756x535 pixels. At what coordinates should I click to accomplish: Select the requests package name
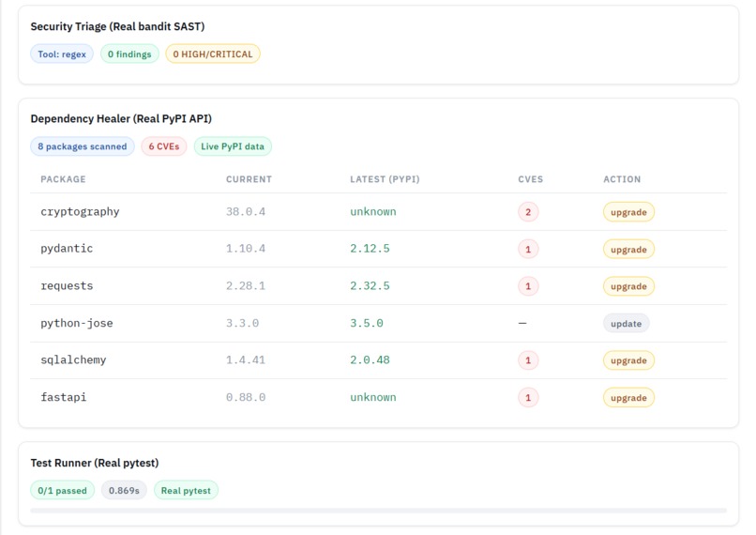(67, 285)
